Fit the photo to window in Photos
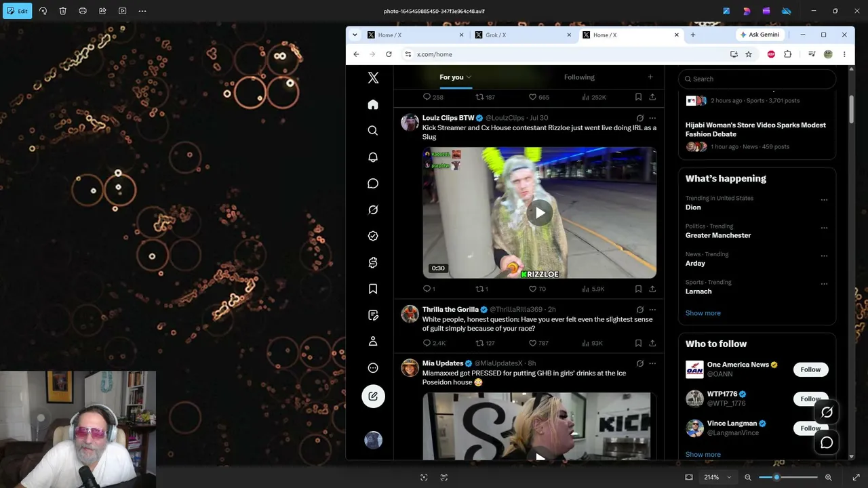Screen dimensions: 868x488 tap(689, 477)
